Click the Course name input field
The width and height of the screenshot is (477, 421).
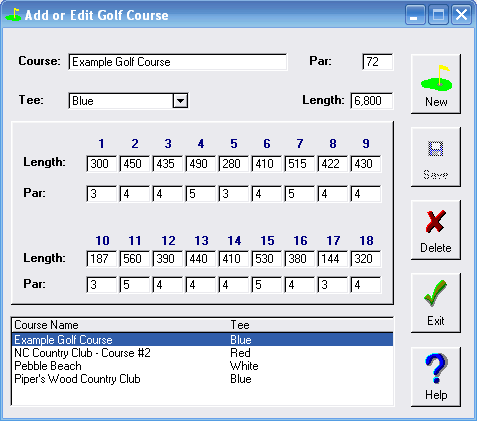pyautogui.click(x=178, y=62)
